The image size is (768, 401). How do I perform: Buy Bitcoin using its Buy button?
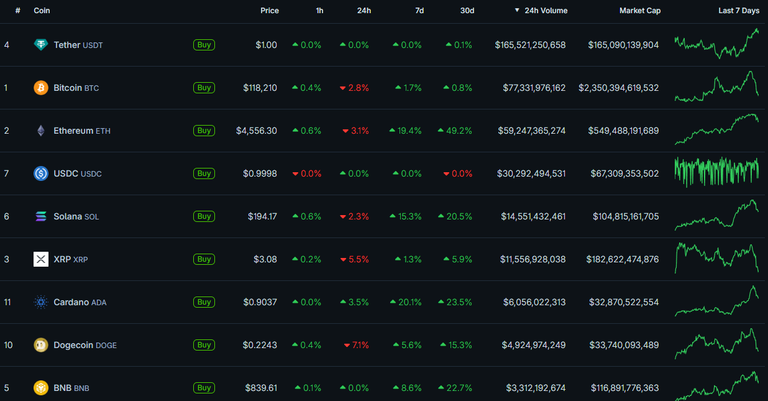(x=204, y=88)
